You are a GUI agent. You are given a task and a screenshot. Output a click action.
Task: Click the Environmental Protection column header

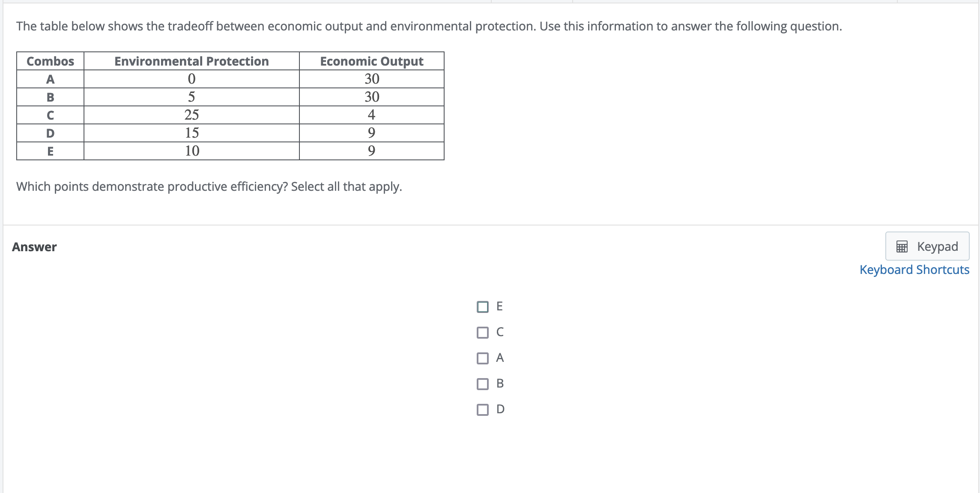click(x=191, y=61)
